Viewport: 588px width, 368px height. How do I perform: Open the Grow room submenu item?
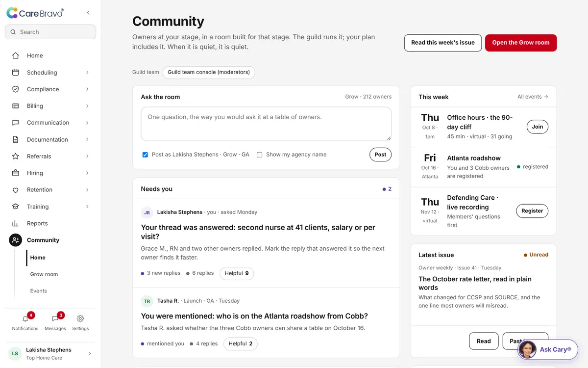point(44,274)
